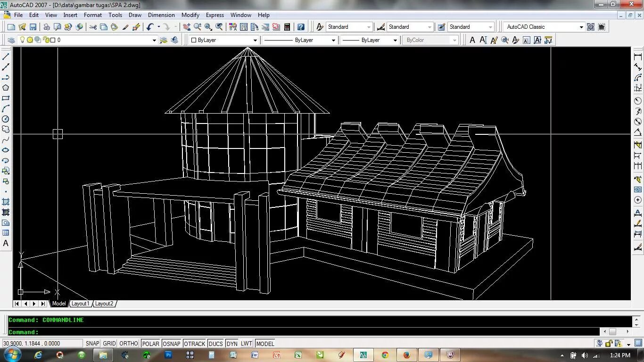Viewport: 644px width, 362px height.
Task: Open the Express menu
Action: [215, 15]
